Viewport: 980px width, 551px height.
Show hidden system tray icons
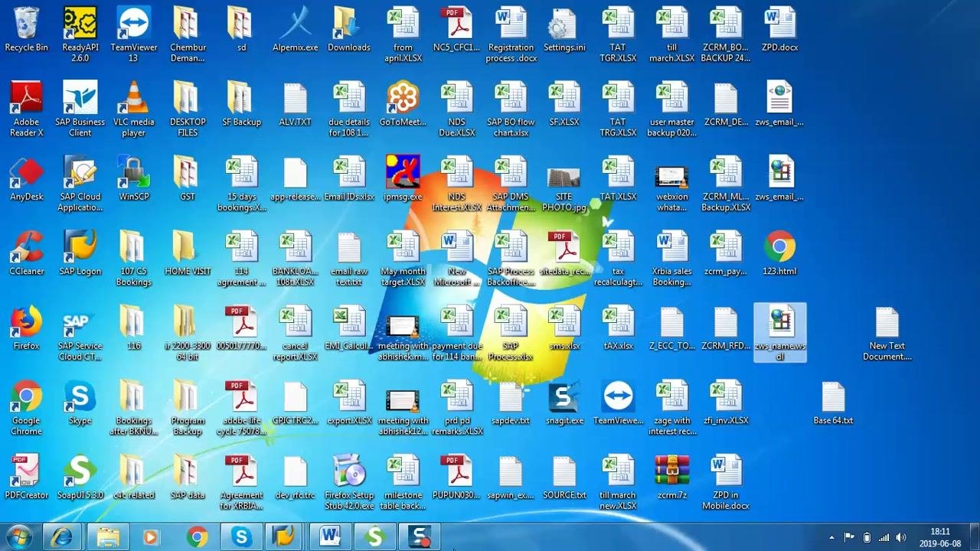pos(831,538)
